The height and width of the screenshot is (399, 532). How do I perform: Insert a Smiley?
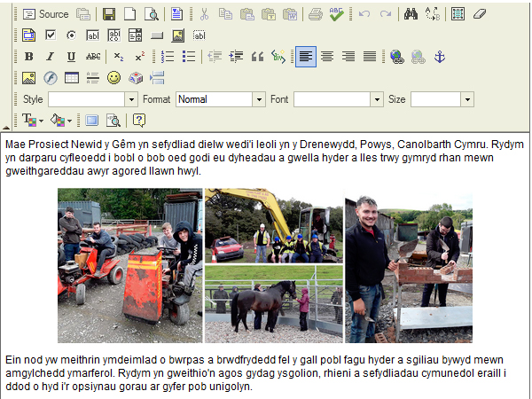pyautogui.click(x=114, y=78)
